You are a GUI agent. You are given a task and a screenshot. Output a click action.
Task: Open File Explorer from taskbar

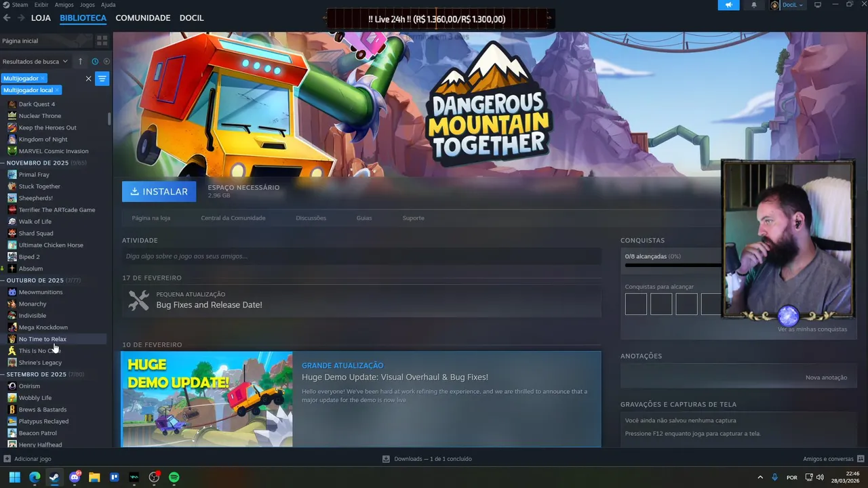94,477
